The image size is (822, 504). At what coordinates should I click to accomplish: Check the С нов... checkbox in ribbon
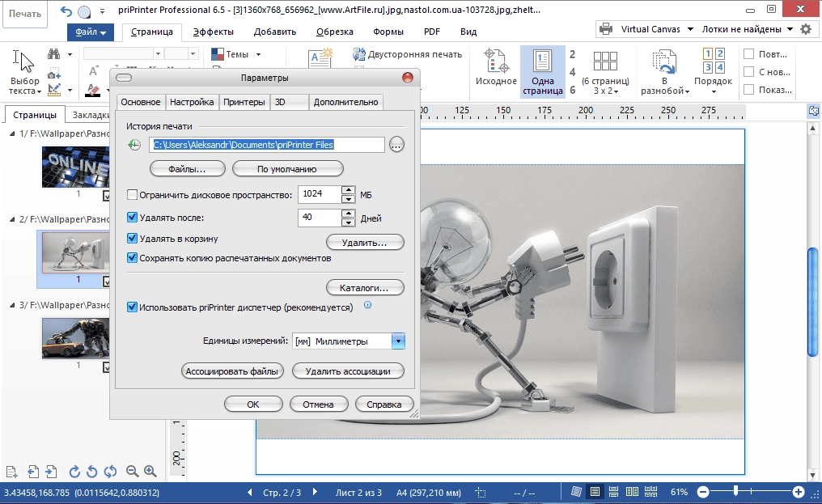click(x=749, y=72)
